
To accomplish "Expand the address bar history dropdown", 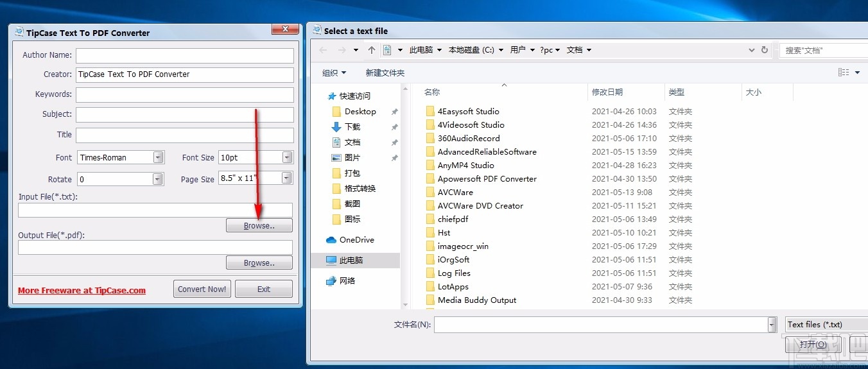I will point(752,50).
